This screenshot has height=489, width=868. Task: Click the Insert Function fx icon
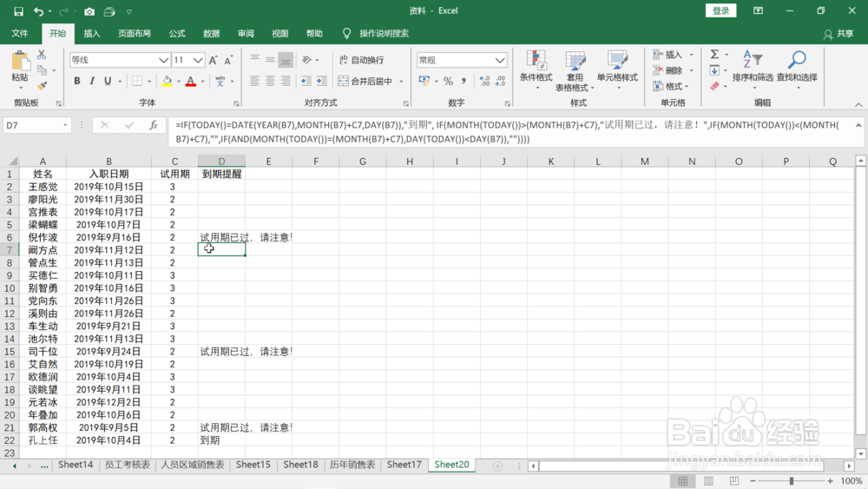click(154, 125)
